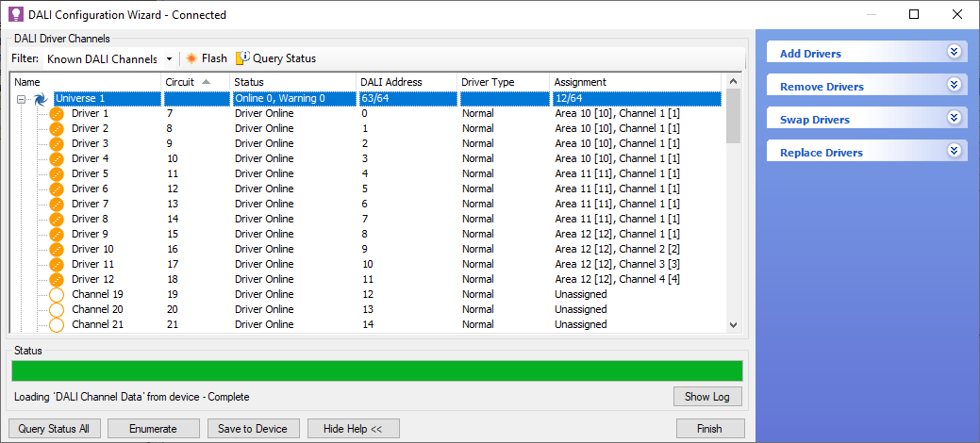Click the Flash icon in toolbar

191,58
